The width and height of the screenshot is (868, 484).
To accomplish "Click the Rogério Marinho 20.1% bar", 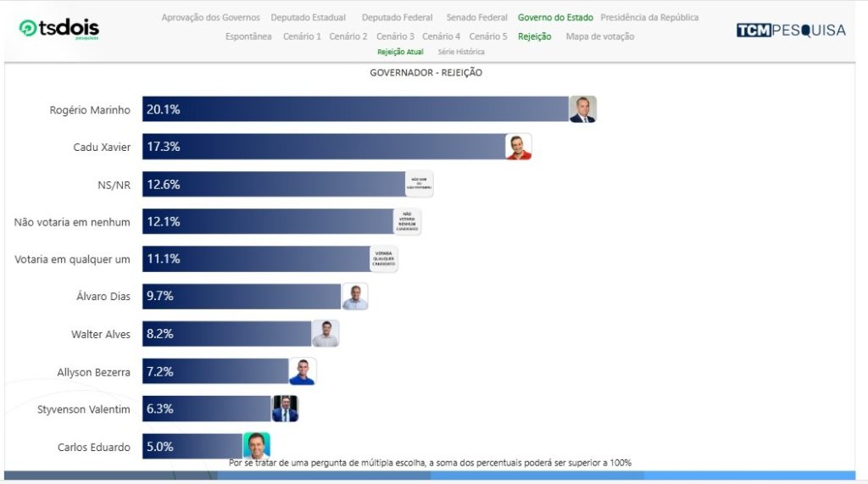I will (x=356, y=109).
